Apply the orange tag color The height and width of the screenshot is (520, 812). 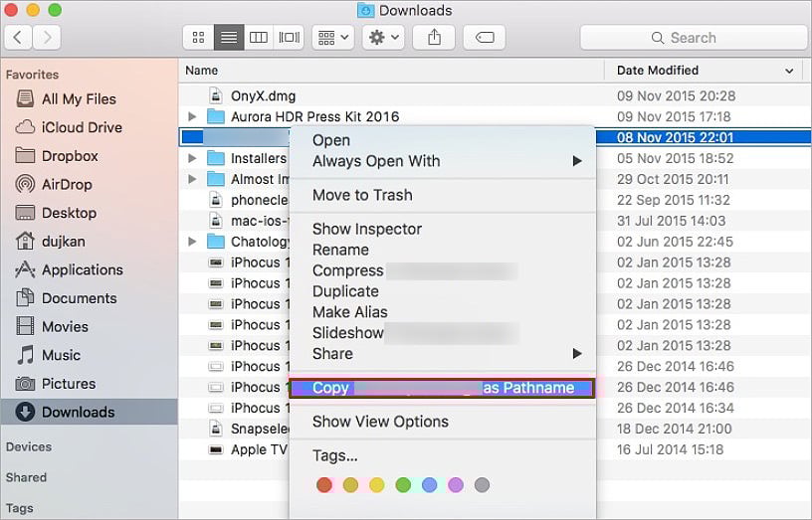pos(350,485)
